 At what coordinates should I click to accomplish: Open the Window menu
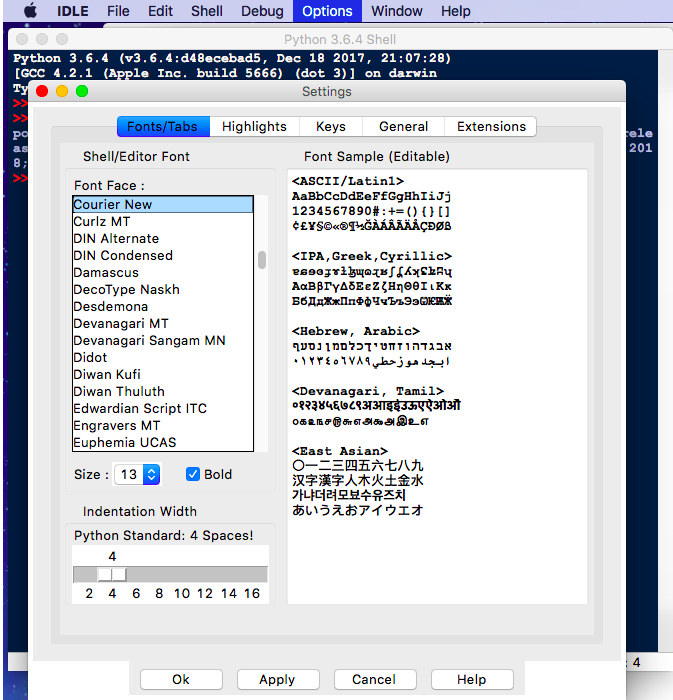tap(397, 11)
